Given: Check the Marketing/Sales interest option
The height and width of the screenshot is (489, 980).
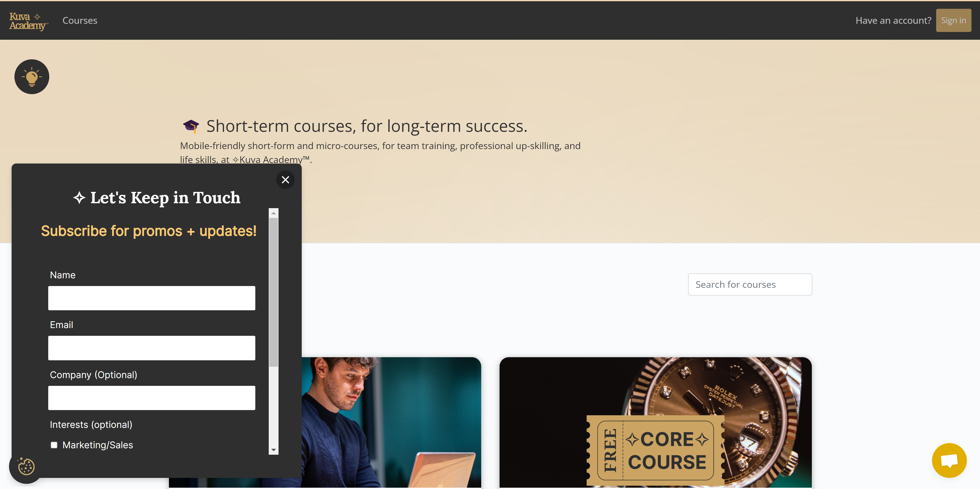Looking at the screenshot, I should [53, 445].
